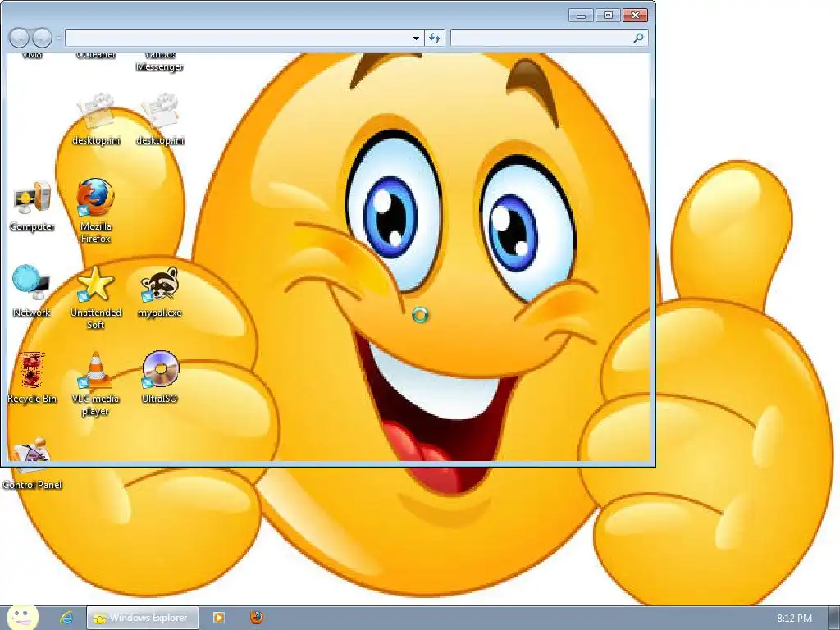Click the Yahoo! Messenger shortcut label
Image resolution: width=840 pixels, height=630 pixels.
160,61
